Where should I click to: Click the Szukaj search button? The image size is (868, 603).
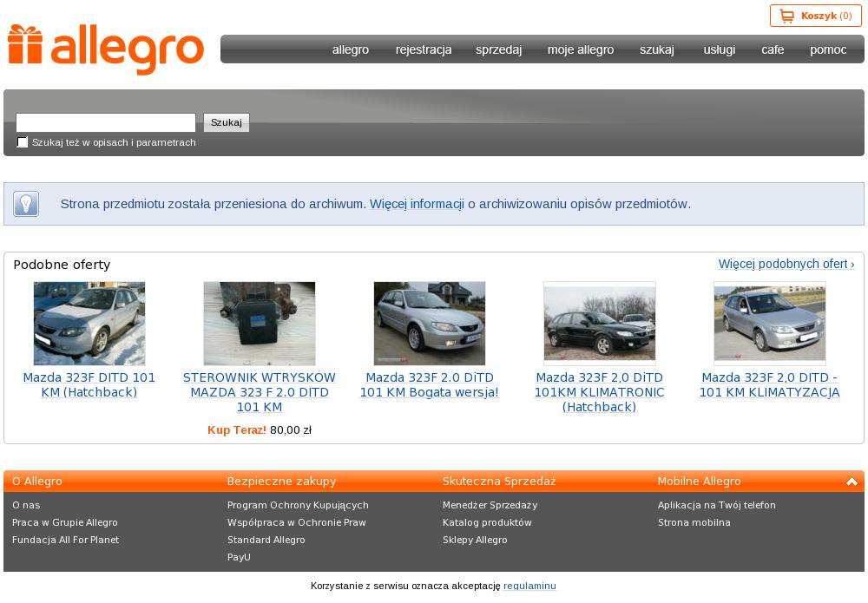coord(227,122)
